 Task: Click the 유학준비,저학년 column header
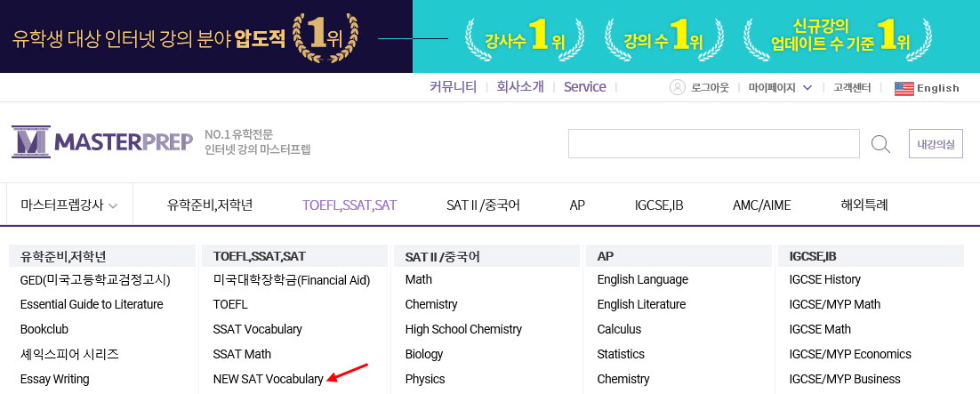point(102,256)
